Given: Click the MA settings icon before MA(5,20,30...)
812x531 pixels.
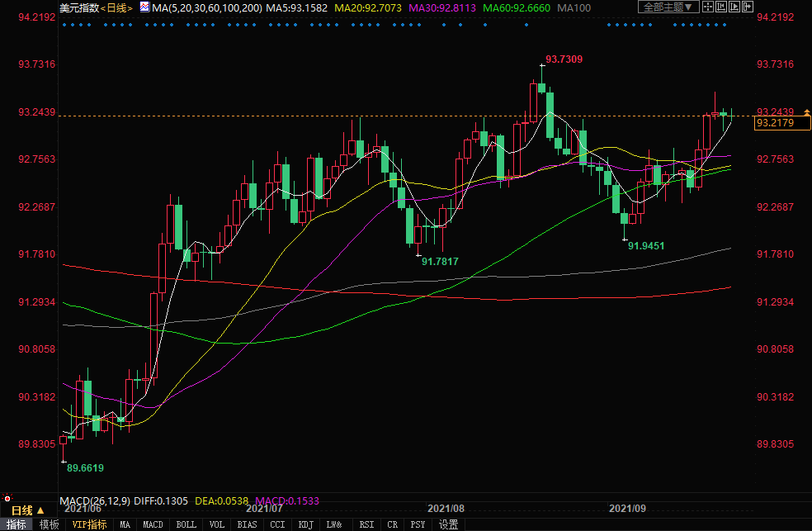Looking at the screenshot, I should pos(144,7).
